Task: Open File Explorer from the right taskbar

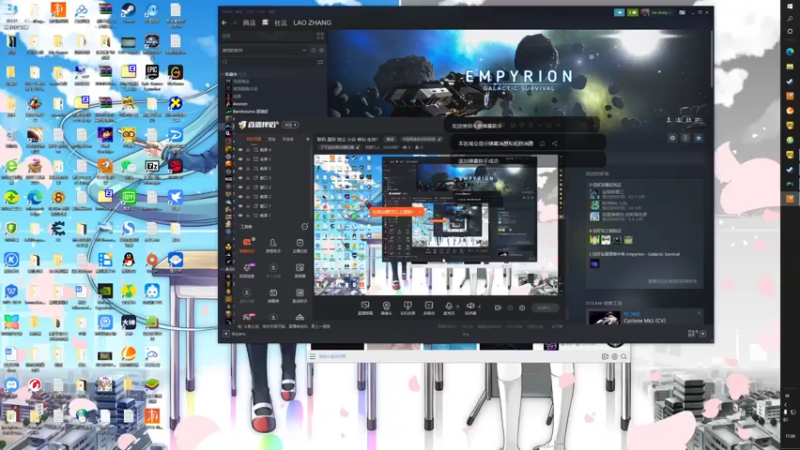Action: (790, 66)
